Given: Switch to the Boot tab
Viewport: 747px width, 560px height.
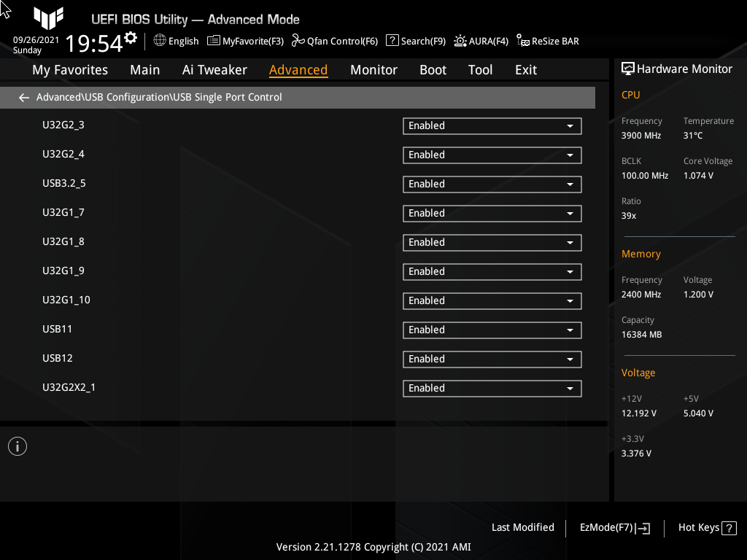Looking at the screenshot, I should coord(433,69).
